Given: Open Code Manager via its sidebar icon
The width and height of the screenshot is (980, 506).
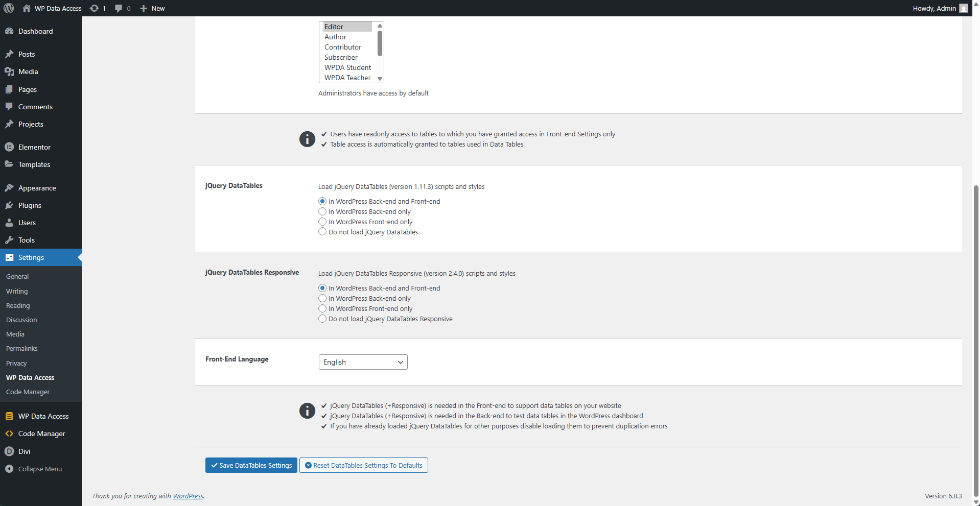Looking at the screenshot, I should (9, 433).
